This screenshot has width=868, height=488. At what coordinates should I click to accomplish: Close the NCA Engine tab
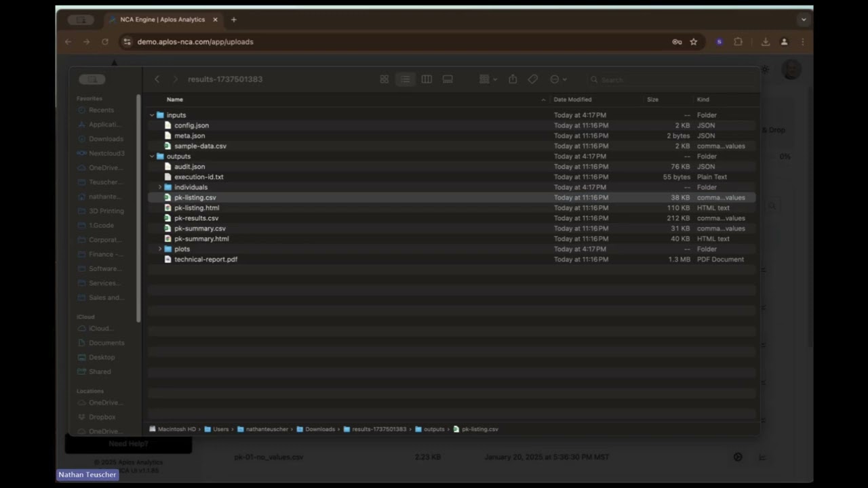point(215,20)
